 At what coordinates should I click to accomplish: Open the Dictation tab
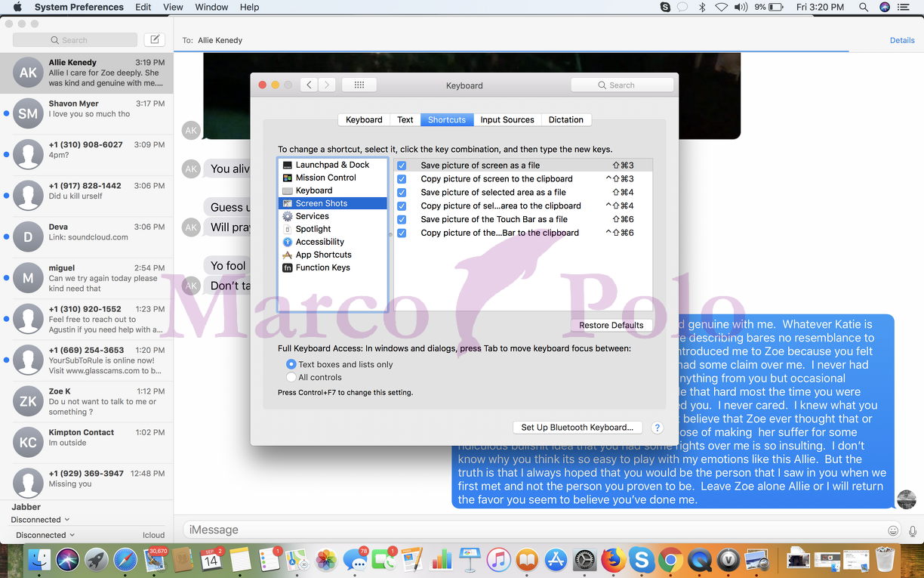click(566, 119)
